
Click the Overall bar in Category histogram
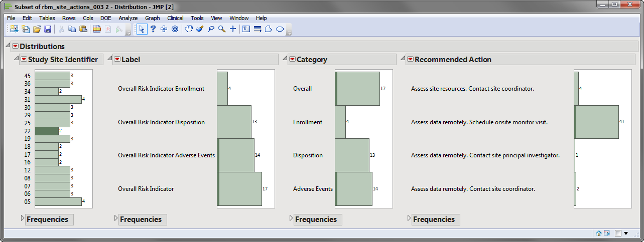358,89
